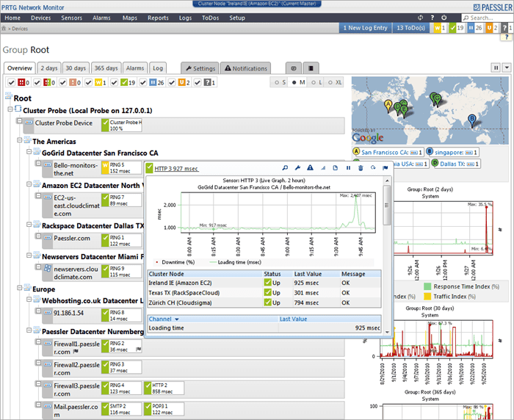
Task: Toggle the Unusual (orange U) filter checkbox
Action: pos(172,83)
